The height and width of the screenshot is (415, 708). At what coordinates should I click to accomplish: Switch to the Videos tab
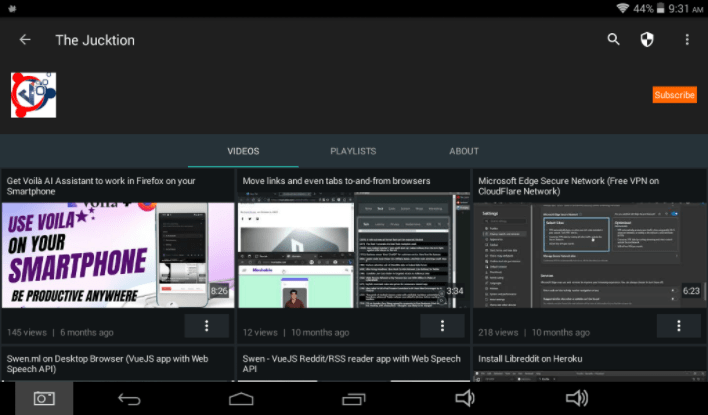[x=243, y=151]
